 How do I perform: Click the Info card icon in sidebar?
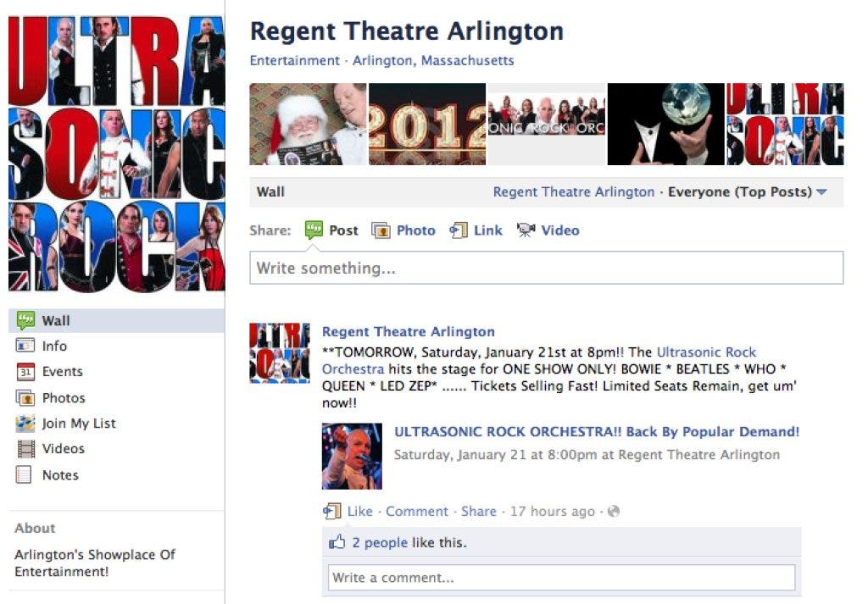(25, 346)
